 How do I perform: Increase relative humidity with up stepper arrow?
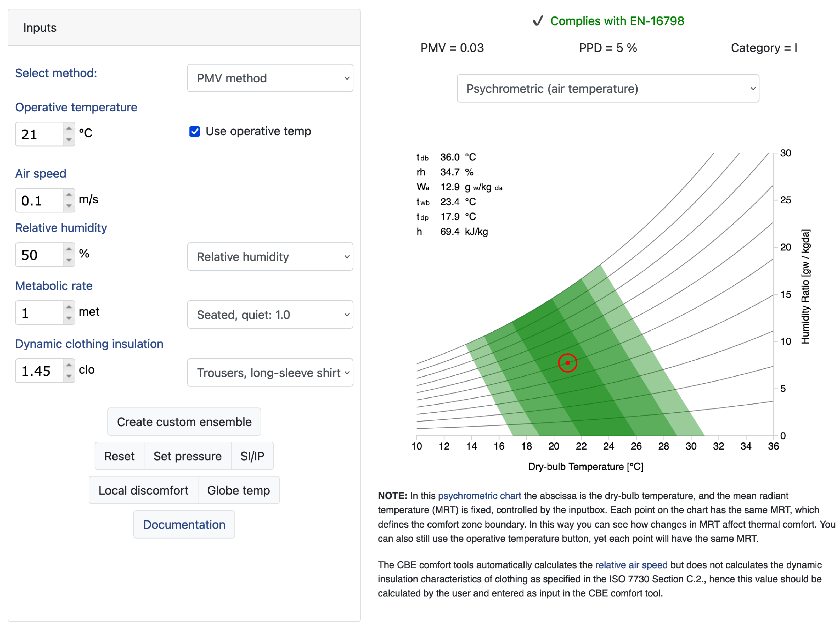[69, 249]
